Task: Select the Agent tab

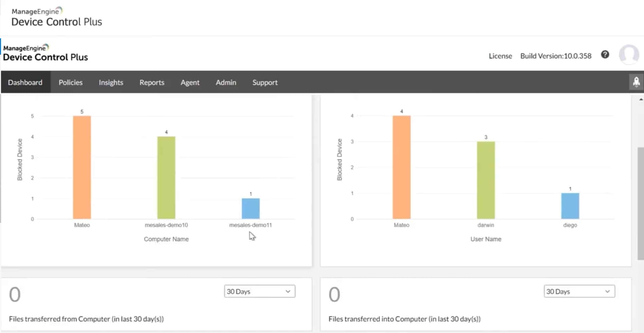Action: coord(190,82)
